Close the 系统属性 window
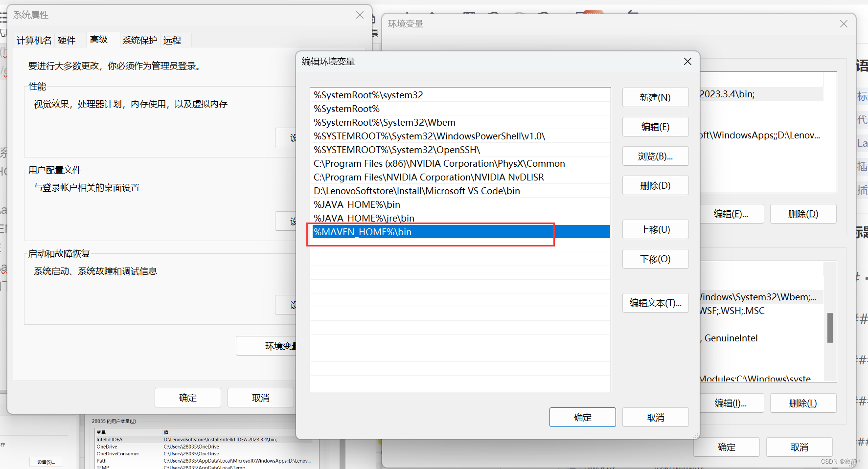The image size is (868, 469). pyautogui.click(x=360, y=15)
